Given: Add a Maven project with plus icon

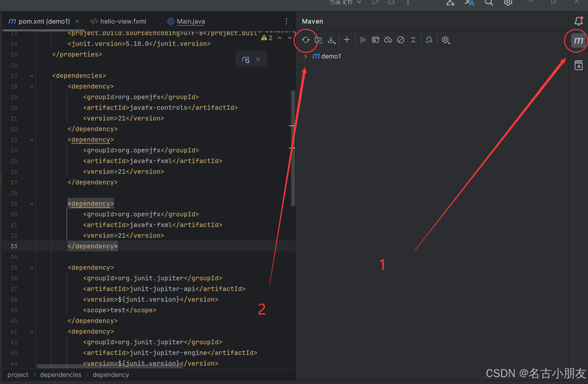Looking at the screenshot, I should pos(347,40).
